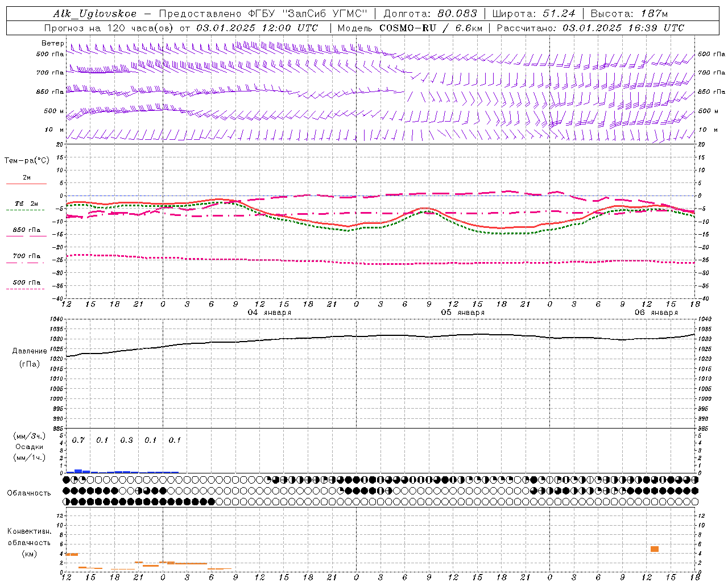
Task: Click the station name Alk_Uglovskoe in header
Action: coord(94,14)
